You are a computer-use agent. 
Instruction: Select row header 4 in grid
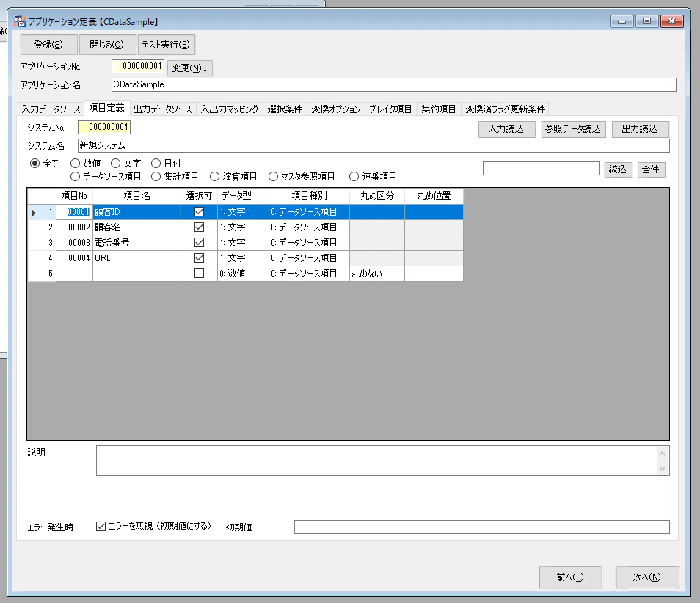coord(42,258)
